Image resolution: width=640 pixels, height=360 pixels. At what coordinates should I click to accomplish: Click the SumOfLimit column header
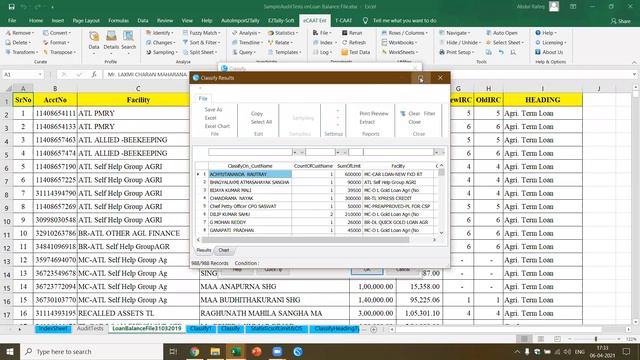349,166
